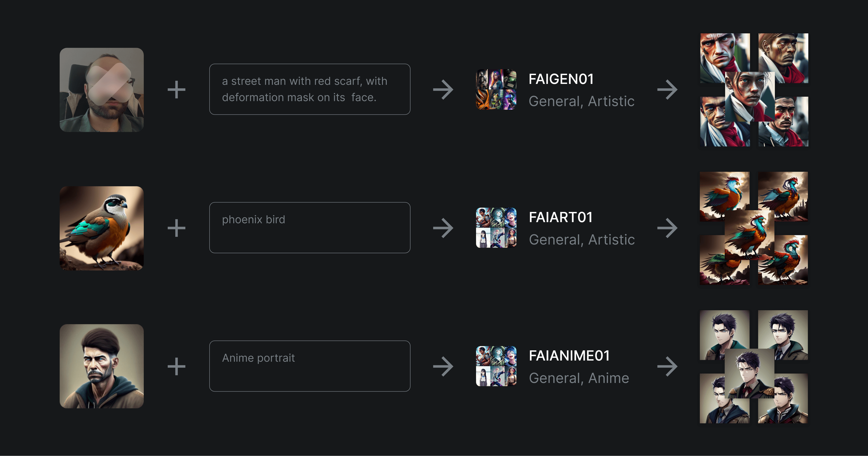The image size is (868, 456).
Task: Focus the phoenix bird prompt box
Action: (310, 228)
